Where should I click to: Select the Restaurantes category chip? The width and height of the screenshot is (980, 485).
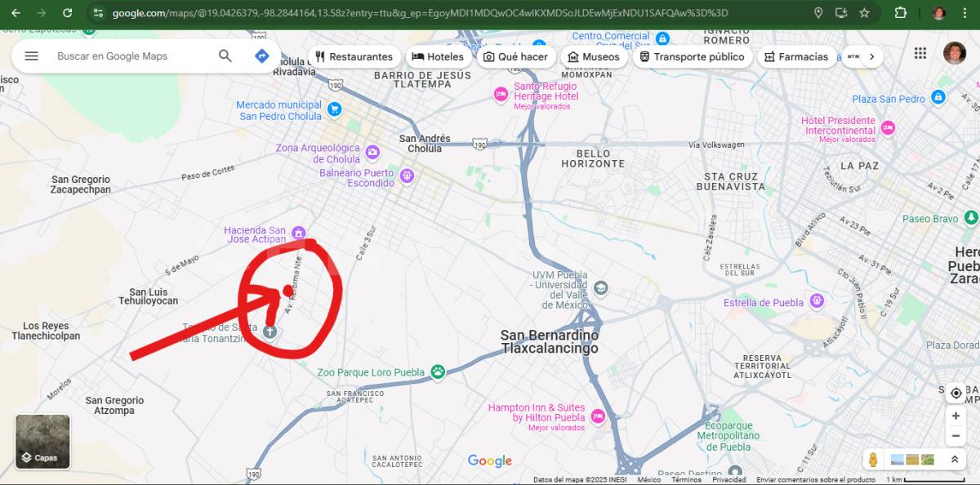pos(354,57)
